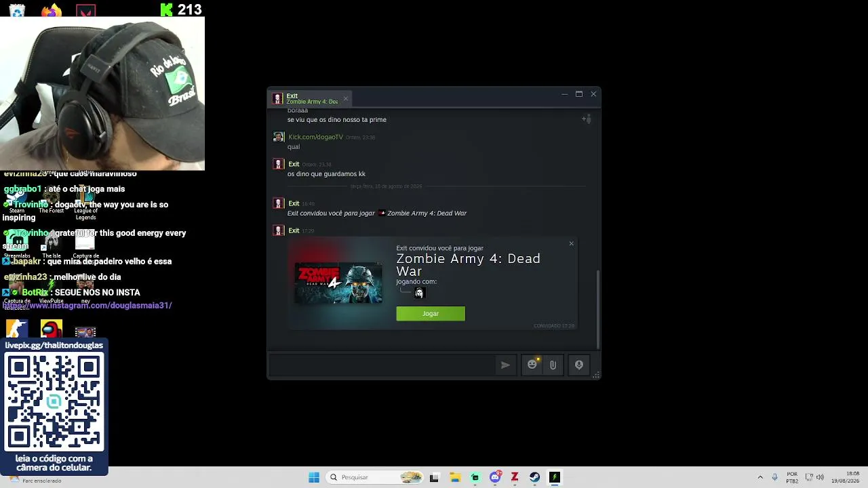868x488 pixels.
Task: Click the Kick.com/dogaoTV avatar in chat
Action: pos(278,137)
